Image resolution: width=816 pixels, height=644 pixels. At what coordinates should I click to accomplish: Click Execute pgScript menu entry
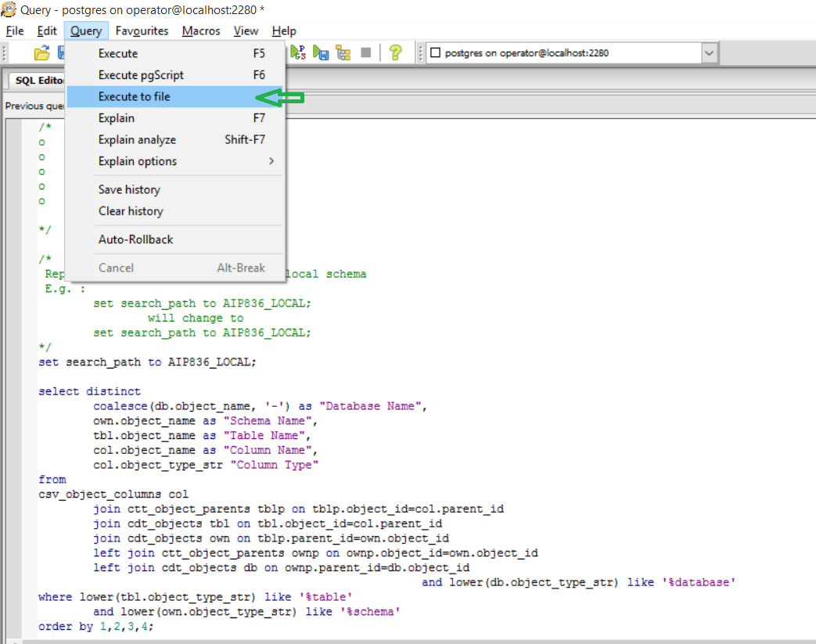(141, 75)
